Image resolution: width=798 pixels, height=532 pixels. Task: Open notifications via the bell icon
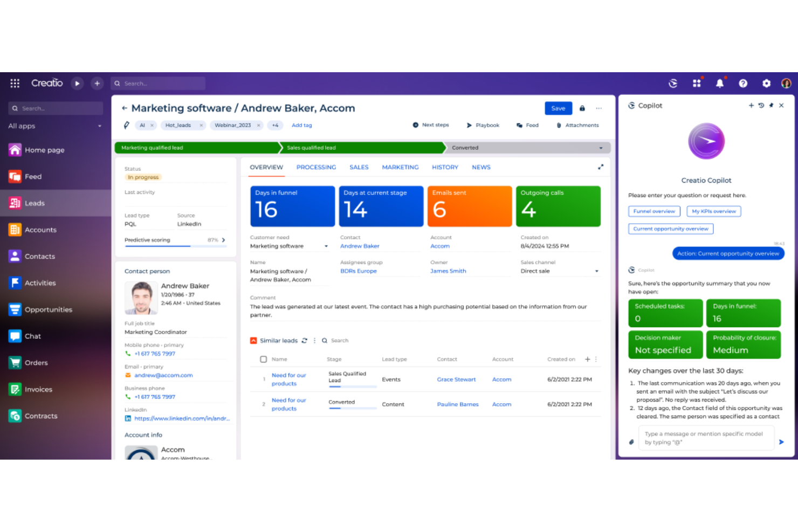point(720,83)
